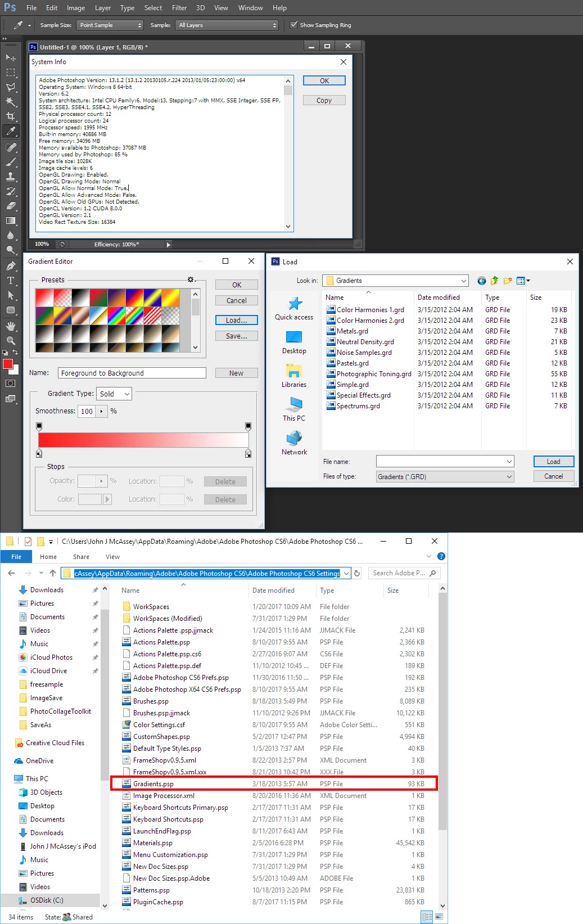The image size is (583, 924).
Task: Select the Gradient tool
Action: click(11, 220)
